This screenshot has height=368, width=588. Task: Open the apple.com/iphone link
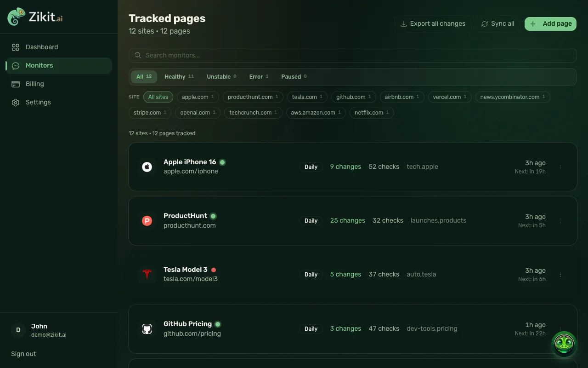click(191, 172)
